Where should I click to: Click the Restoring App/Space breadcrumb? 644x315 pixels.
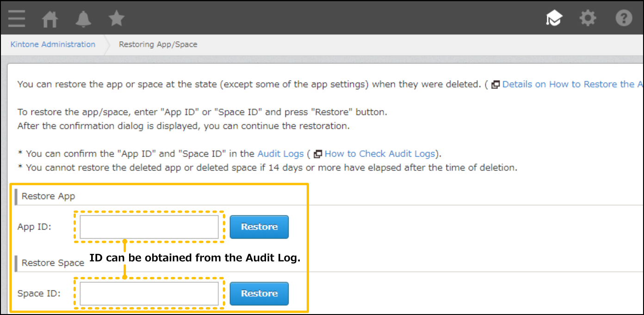point(158,44)
